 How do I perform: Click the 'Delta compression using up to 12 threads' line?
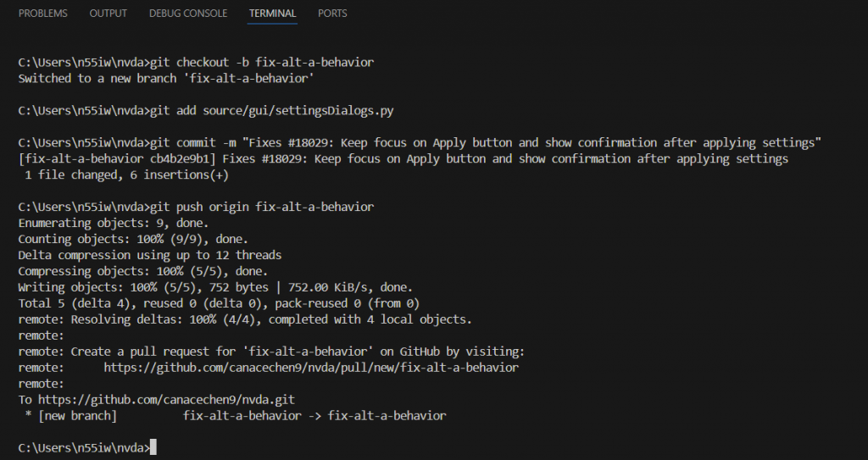(150, 255)
